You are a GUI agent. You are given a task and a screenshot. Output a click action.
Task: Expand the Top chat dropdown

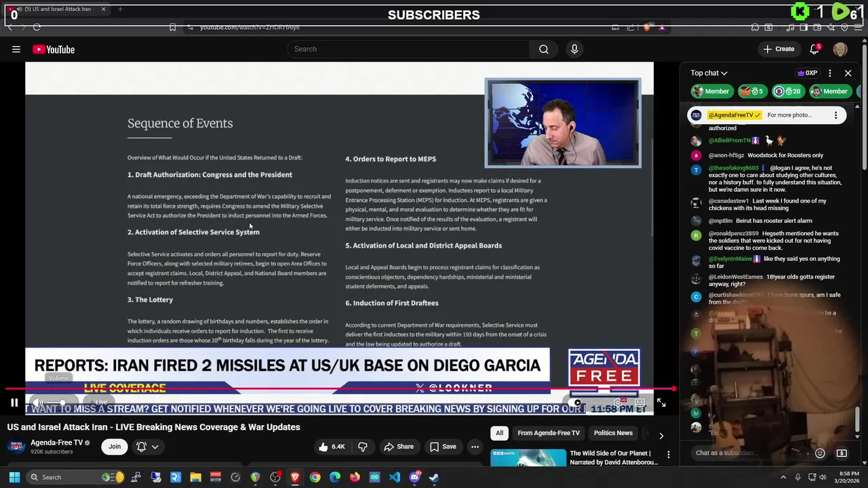tap(709, 73)
